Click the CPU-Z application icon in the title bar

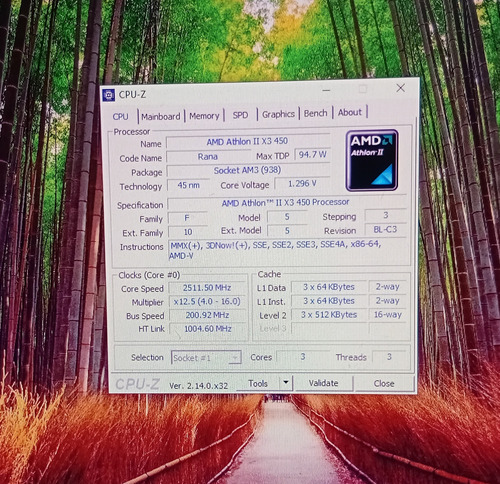click(x=109, y=95)
